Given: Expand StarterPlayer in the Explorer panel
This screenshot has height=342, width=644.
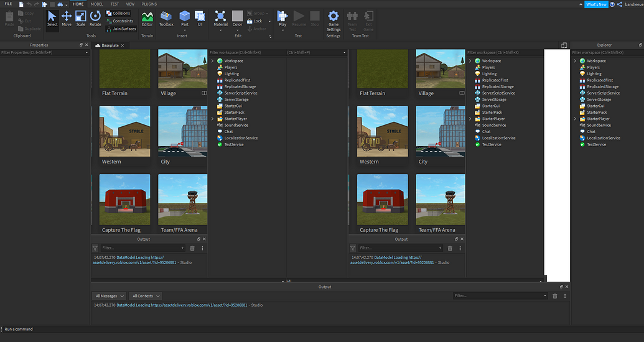Looking at the screenshot, I should point(575,119).
